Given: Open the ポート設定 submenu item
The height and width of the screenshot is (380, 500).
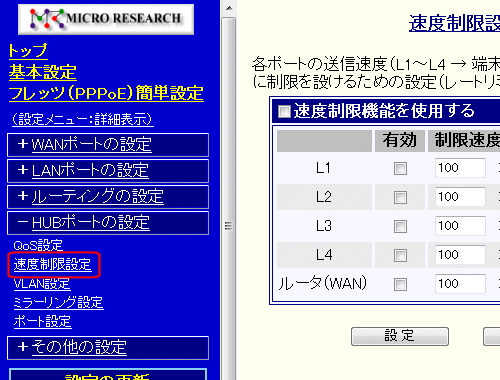Looking at the screenshot, I should [x=42, y=322].
